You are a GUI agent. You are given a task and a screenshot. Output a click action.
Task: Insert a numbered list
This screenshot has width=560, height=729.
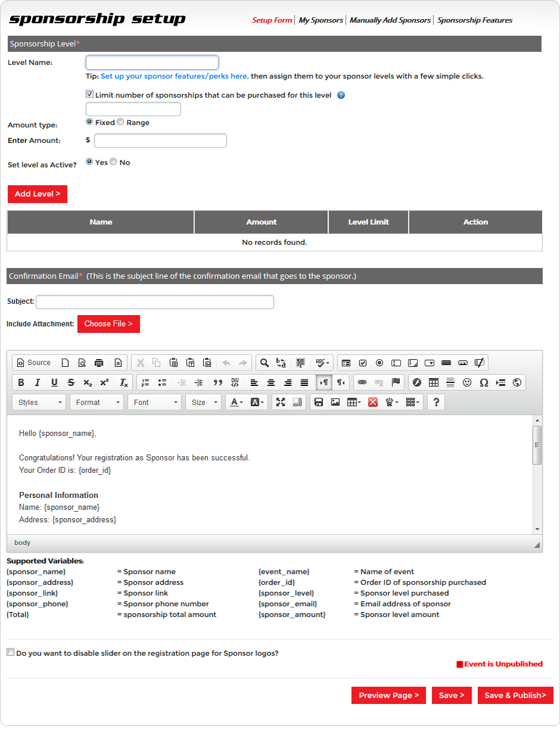(145, 382)
